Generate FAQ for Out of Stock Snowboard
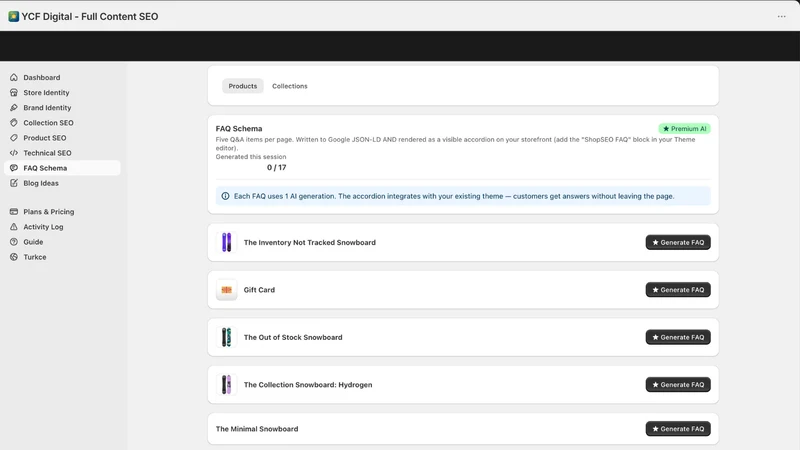The height and width of the screenshot is (450, 800). point(678,337)
